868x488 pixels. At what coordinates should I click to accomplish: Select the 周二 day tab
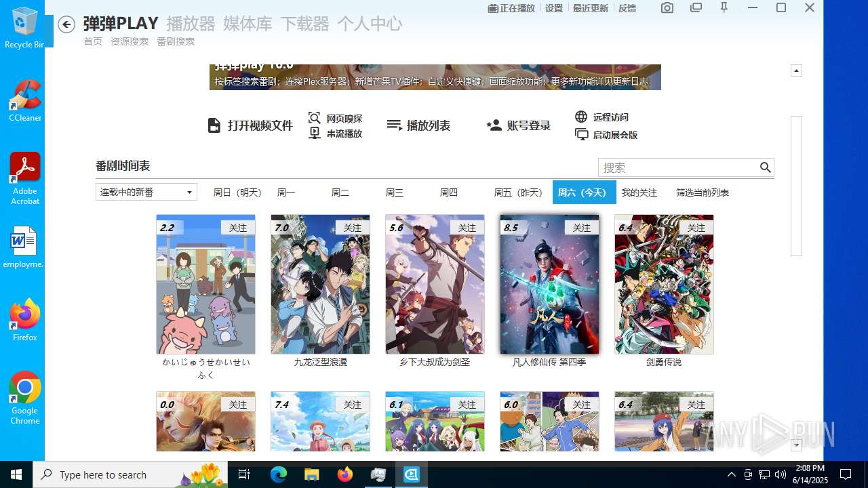coord(340,192)
